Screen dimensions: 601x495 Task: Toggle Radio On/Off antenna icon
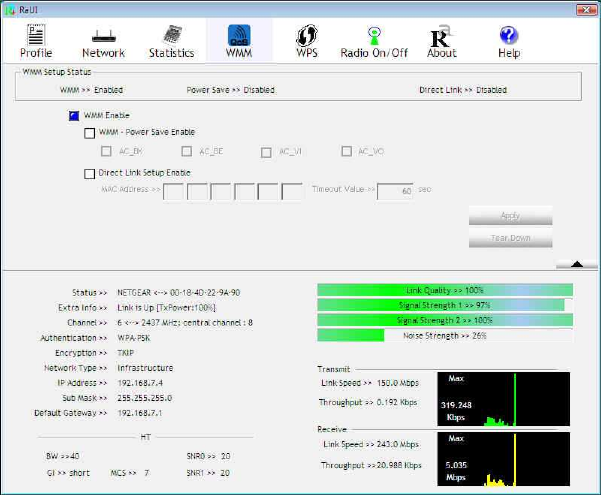tap(374, 36)
